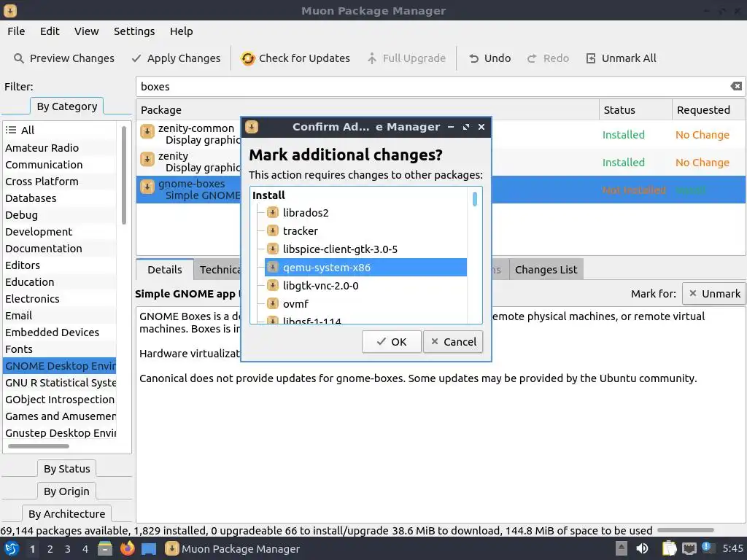747x560 pixels.
Task: Select the Games and Amusement category
Action: coord(60,416)
